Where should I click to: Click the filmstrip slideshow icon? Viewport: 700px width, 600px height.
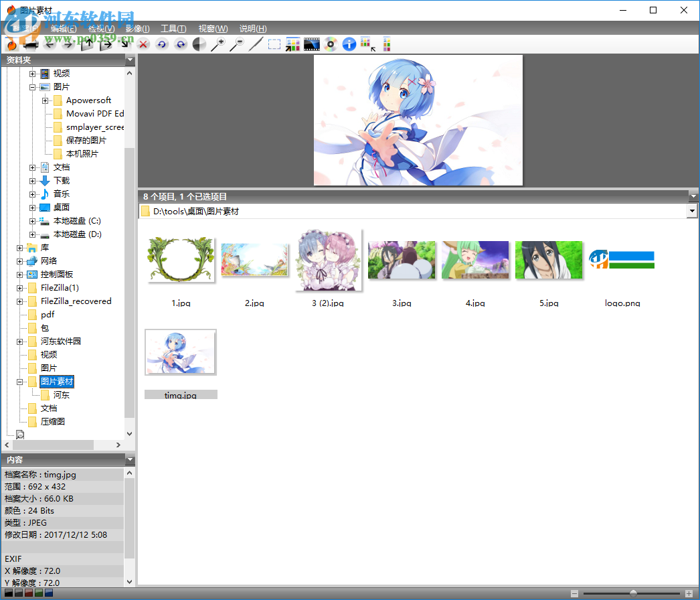pos(311,44)
